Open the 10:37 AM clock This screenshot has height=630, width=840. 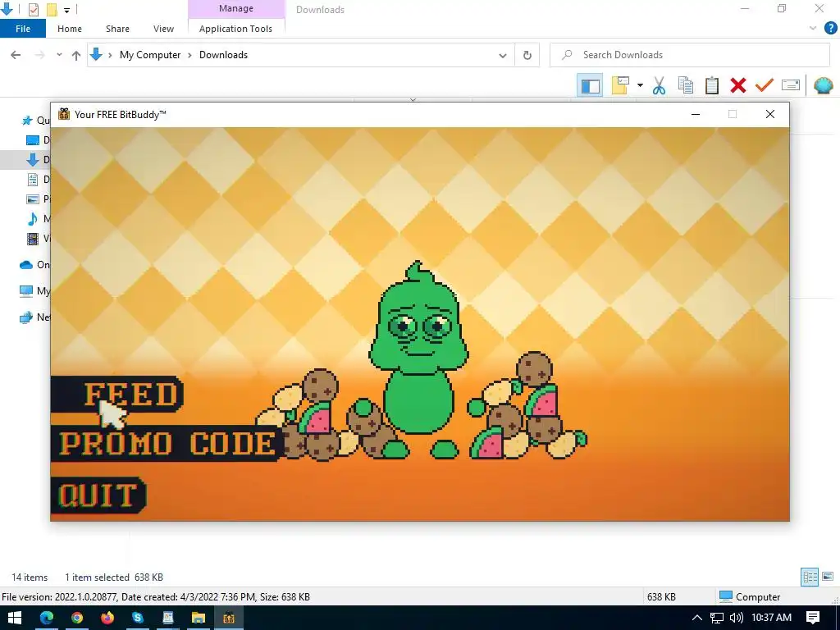[771, 618]
